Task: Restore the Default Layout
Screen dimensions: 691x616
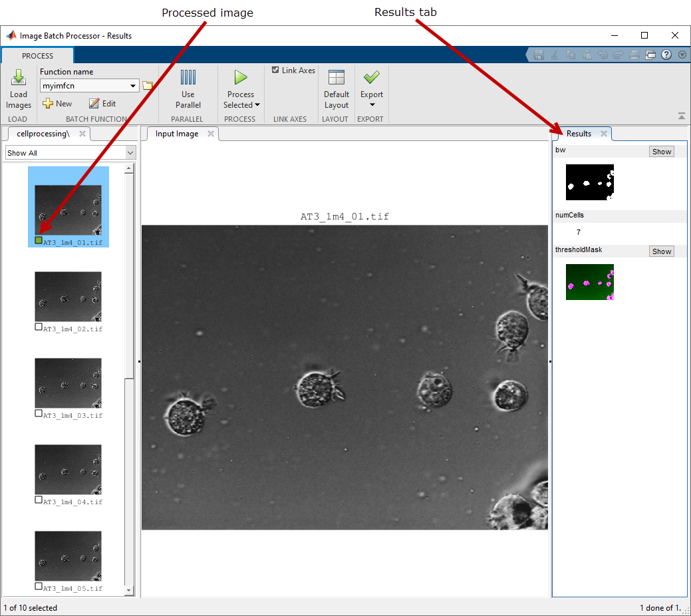Action: [337, 89]
